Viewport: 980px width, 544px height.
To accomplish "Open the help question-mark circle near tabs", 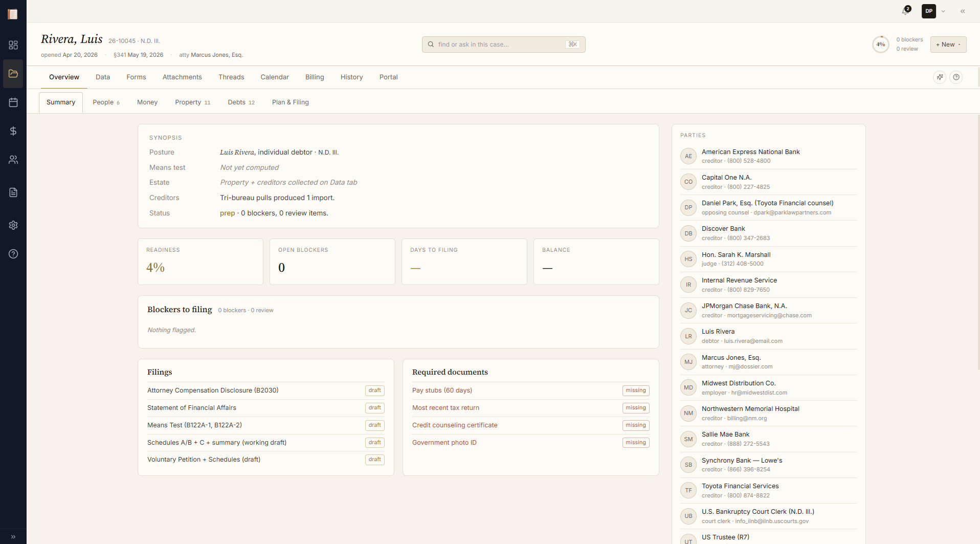I will coord(956,77).
